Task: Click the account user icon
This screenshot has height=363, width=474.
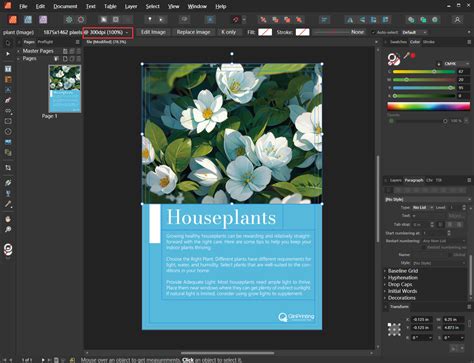Action: pyautogui.click(x=457, y=20)
